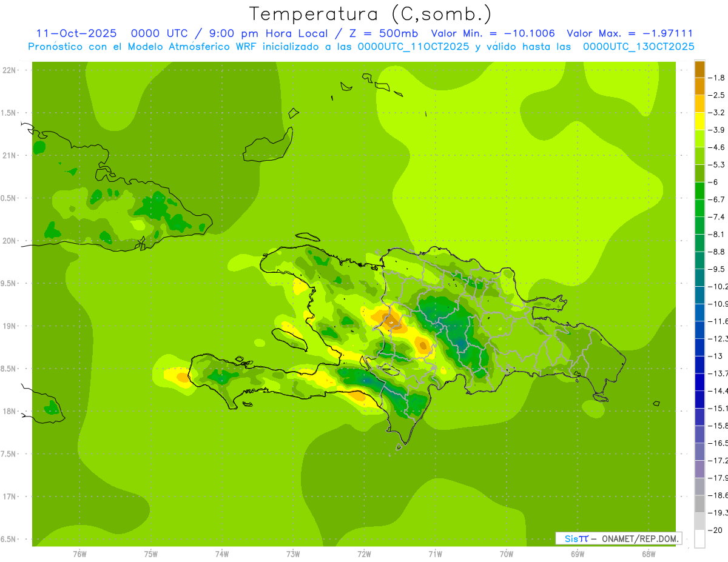Pick the purple swatch between -17.2 and -17.9
728x562 pixels.
click(699, 469)
